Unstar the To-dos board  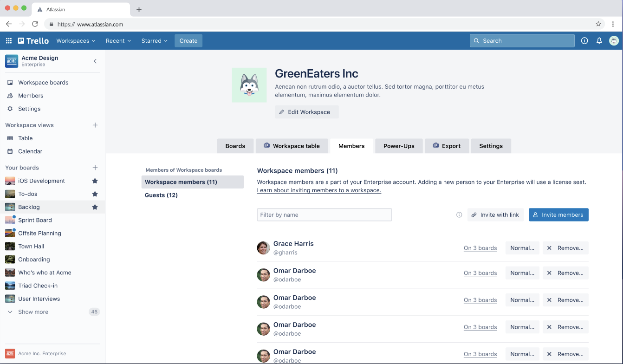click(95, 194)
